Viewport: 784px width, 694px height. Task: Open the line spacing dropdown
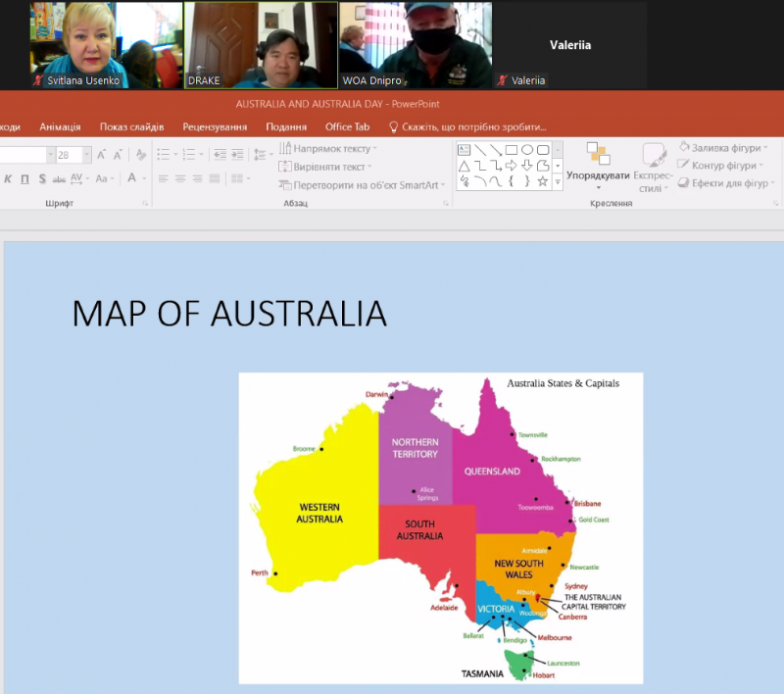(x=263, y=155)
